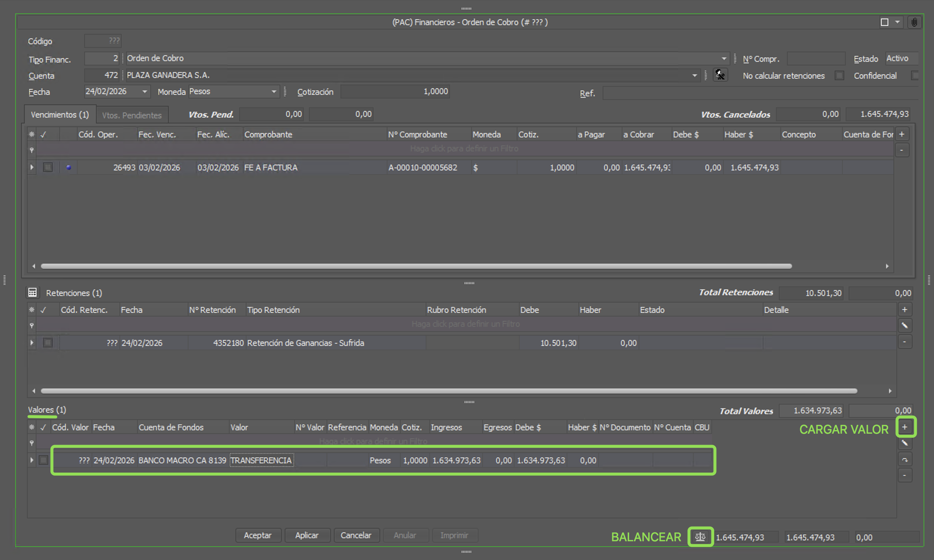934x560 pixels.
Task: Switch to the Vtos. Pendientes tab
Action: click(x=132, y=115)
